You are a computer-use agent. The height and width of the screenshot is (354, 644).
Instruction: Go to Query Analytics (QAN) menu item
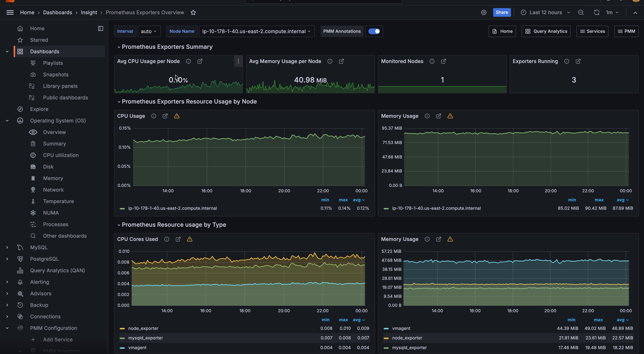point(57,270)
